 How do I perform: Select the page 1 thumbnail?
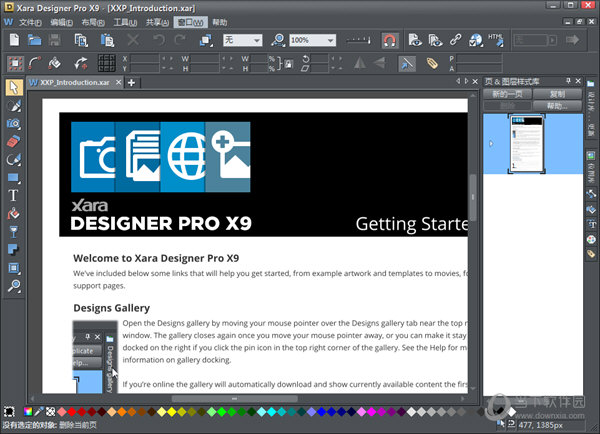pyautogui.click(x=527, y=144)
